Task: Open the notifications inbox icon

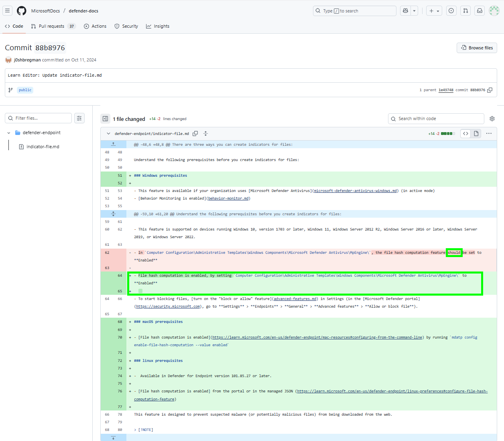Action: click(480, 11)
